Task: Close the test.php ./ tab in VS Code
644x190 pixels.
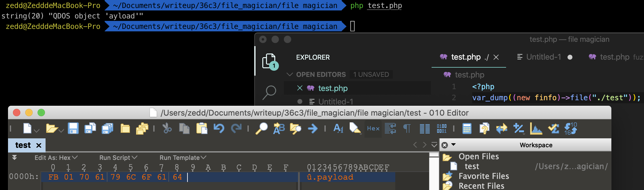Action: click(x=496, y=57)
